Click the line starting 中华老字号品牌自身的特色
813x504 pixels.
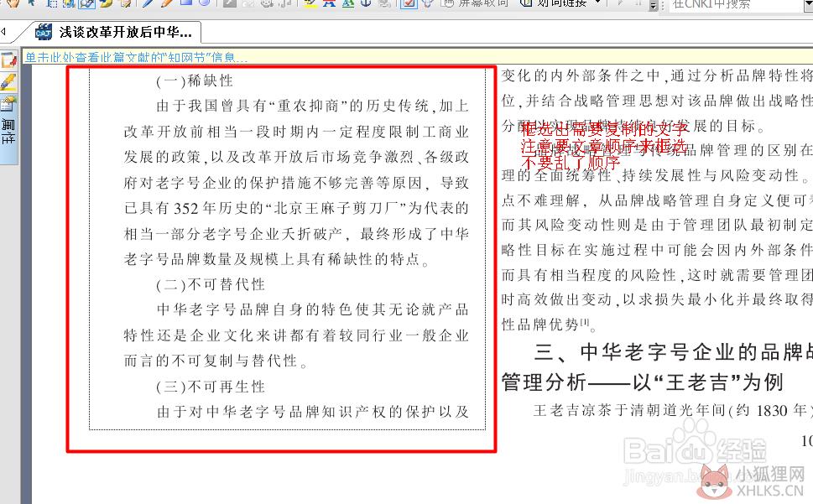click(313, 309)
